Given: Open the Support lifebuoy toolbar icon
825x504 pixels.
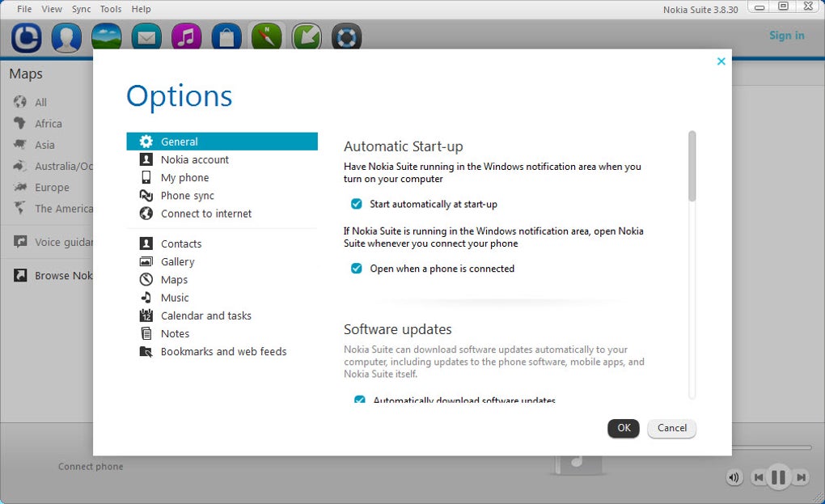Looking at the screenshot, I should 346,37.
